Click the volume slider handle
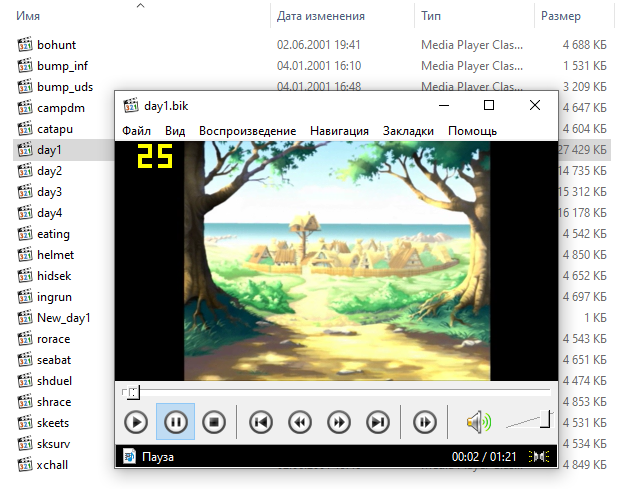Viewport: 621px width, 489px height. pyautogui.click(x=545, y=419)
